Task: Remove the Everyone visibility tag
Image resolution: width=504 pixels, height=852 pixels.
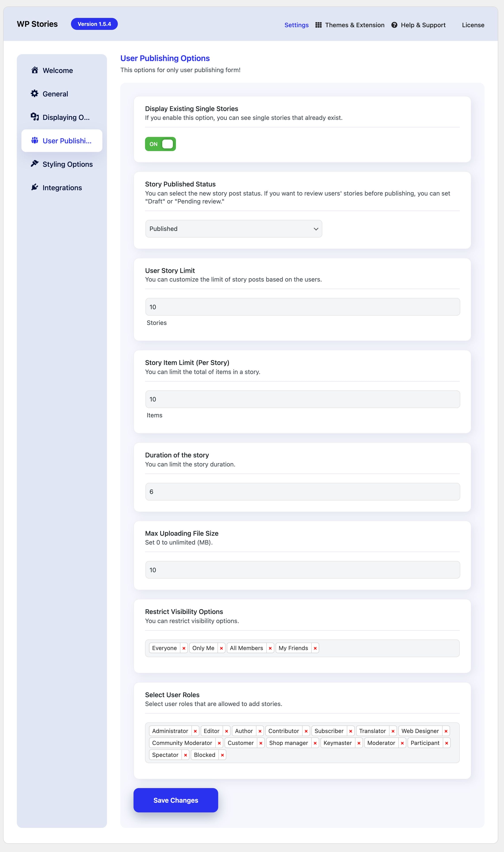Action: (184, 648)
